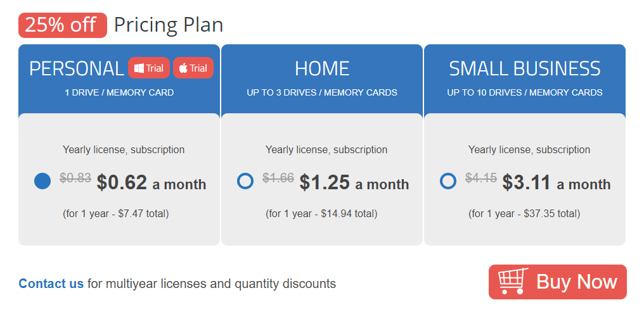The height and width of the screenshot is (319, 644).
Task: Click the Apple Trial button
Action: pyautogui.click(x=193, y=68)
